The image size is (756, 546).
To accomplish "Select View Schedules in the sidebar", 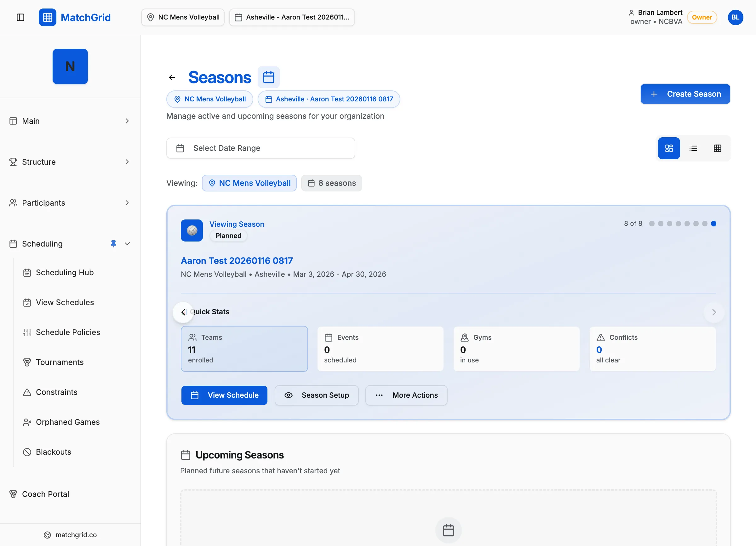I will coord(65,302).
